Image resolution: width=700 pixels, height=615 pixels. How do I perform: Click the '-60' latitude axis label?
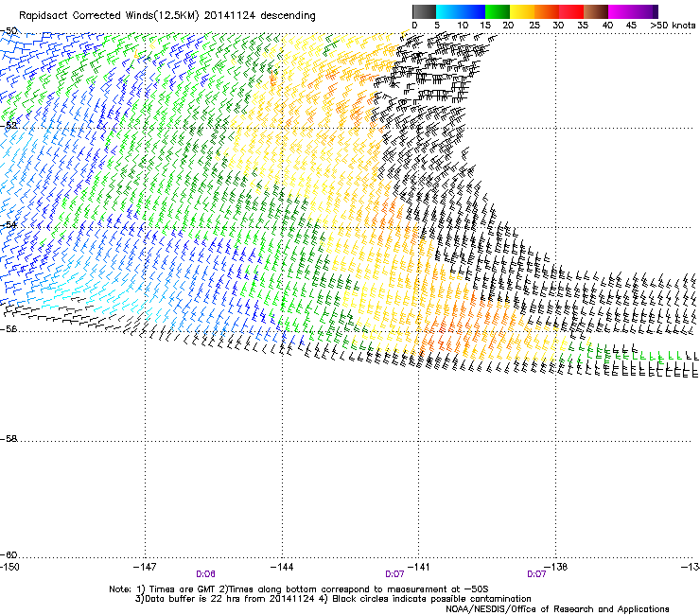coord(9,554)
